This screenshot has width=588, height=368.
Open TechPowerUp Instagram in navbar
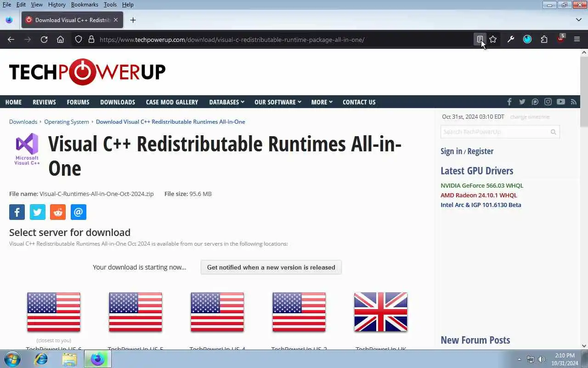548,102
